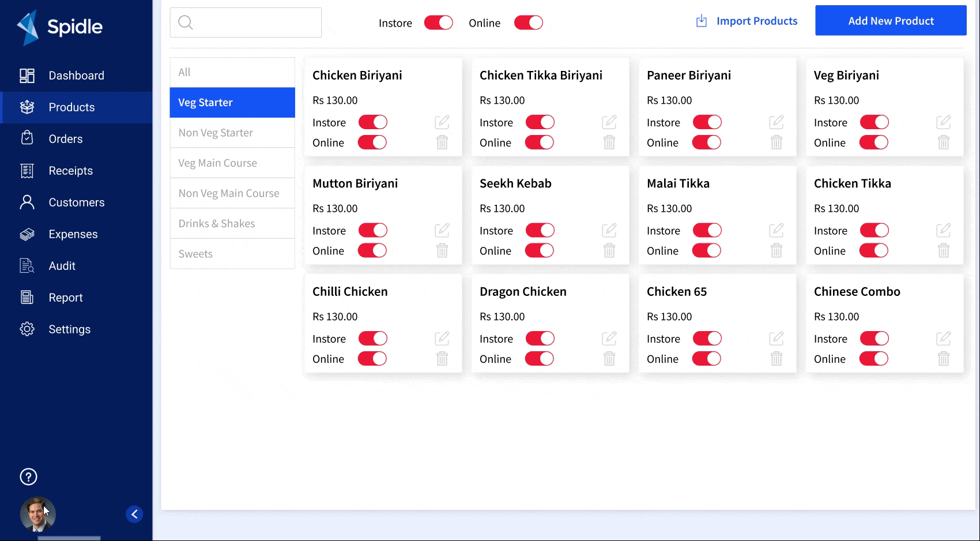The width and height of the screenshot is (980, 541).
Task: Click the Spidle logo
Action: coord(59,27)
